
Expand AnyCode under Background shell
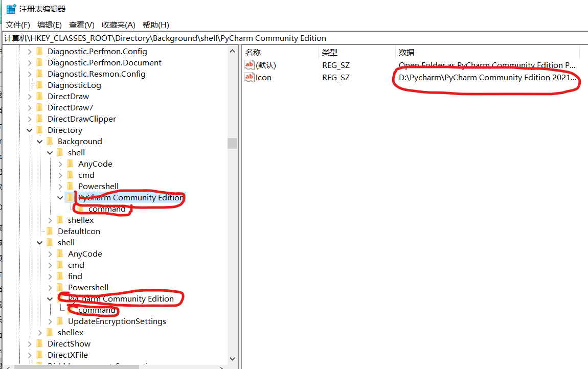click(x=60, y=164)
